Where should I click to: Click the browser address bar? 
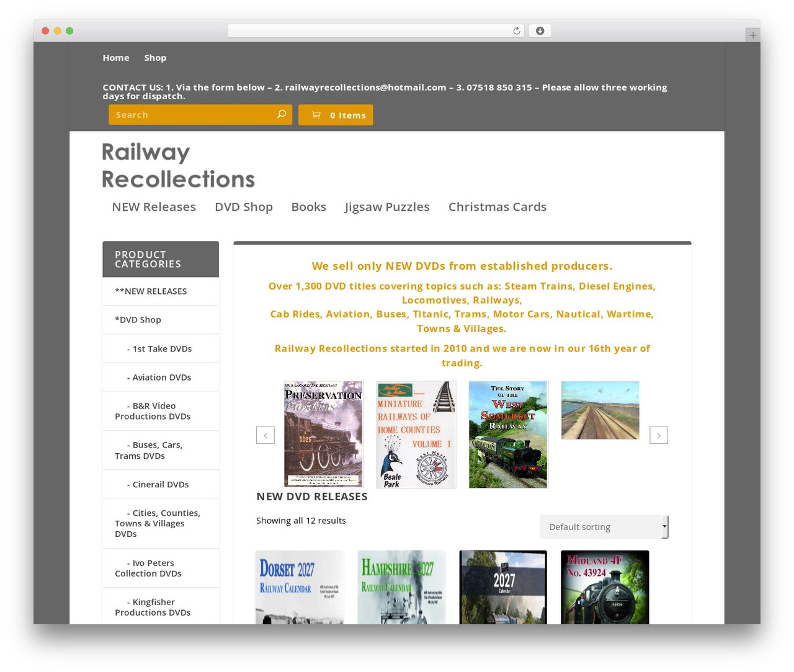376,31
